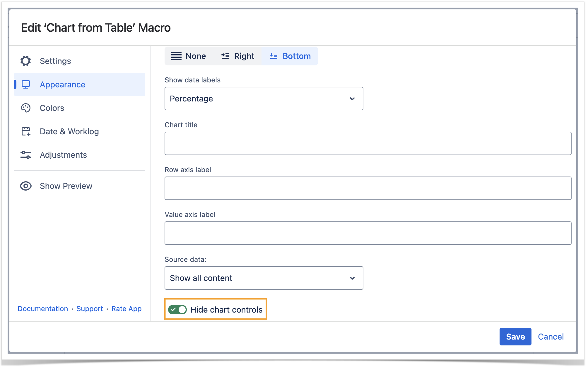The image size is (588, 368).
Task: Click the Date & Worklog calendar icon
Action: click(x=26, y=131)
